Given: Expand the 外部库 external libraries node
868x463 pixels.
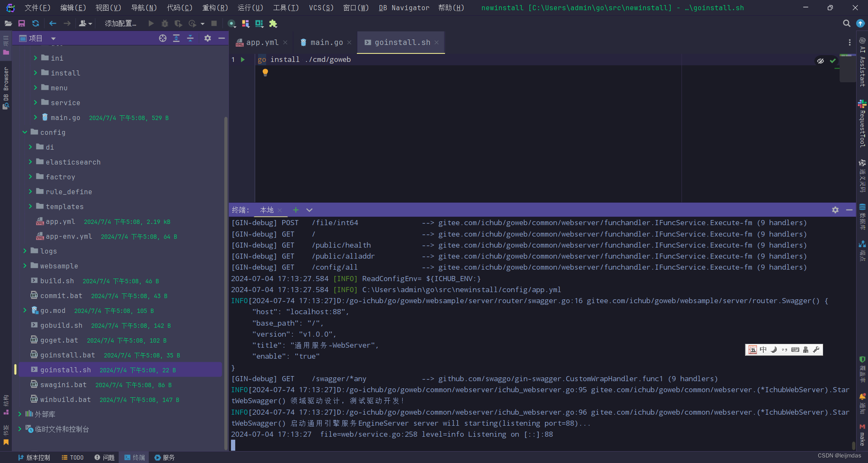Looking at the screenshot, I should (19, 414).
